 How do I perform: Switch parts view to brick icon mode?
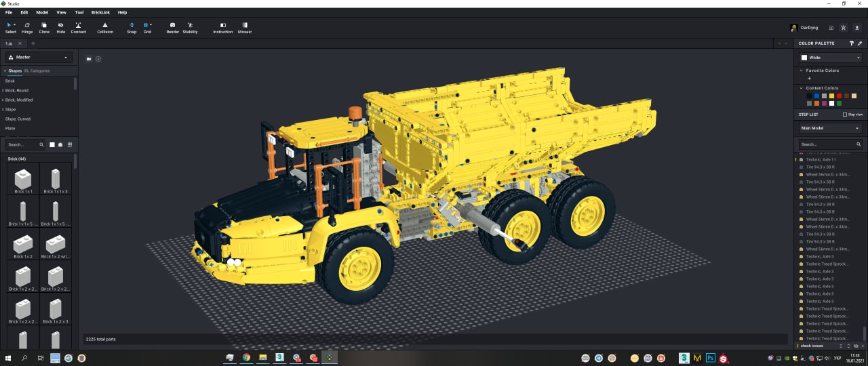point(60,144)
